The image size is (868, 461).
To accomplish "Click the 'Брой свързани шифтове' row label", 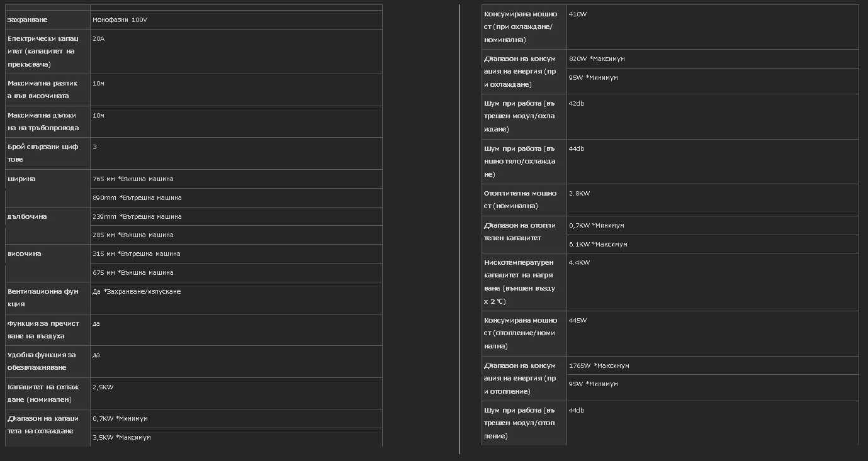I will point(43,153).
